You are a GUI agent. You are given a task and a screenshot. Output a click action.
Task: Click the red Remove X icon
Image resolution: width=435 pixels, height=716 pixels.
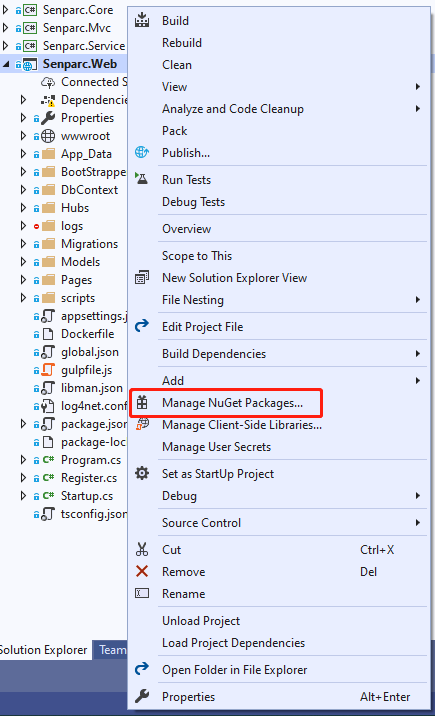click(142, 571)
